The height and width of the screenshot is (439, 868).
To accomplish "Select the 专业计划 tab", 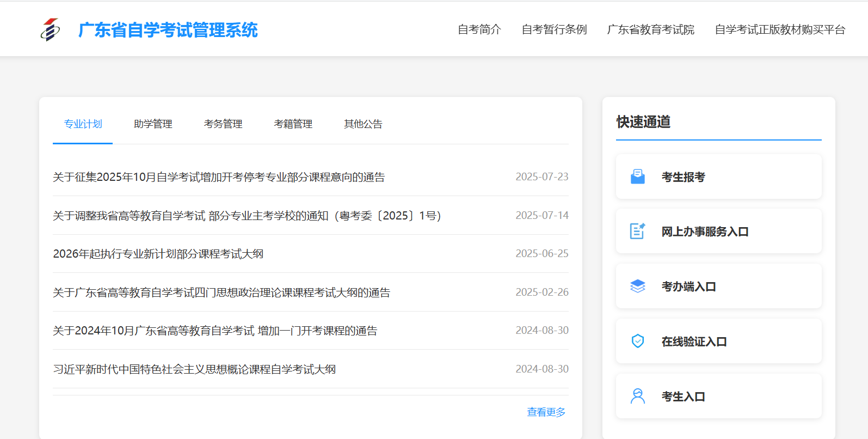I will 83,124.
